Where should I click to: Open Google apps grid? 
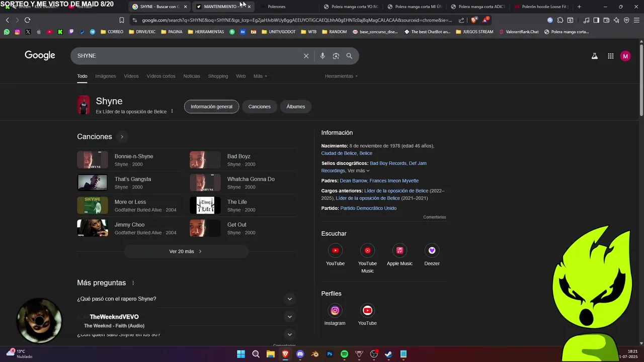pos(610,56)
